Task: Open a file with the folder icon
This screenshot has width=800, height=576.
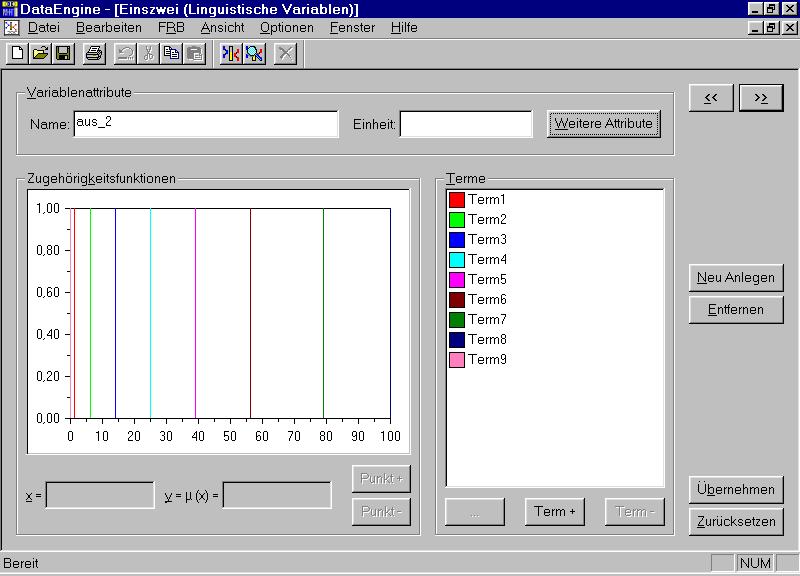Action: (x=40, y=53)
